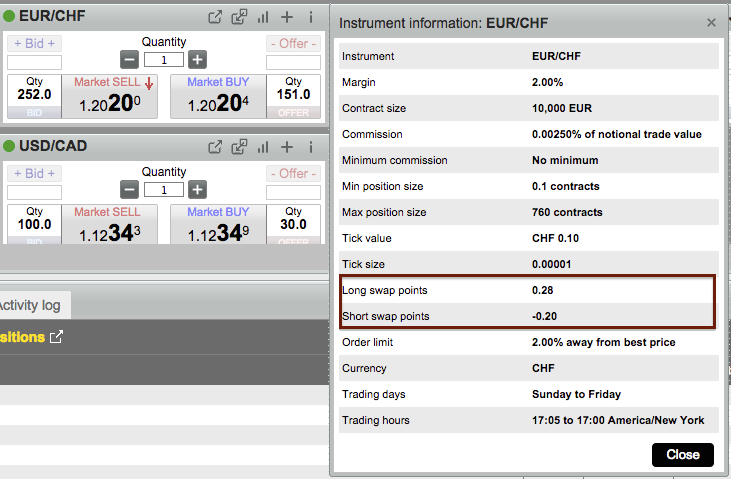Show EUR/CHF instrument info icon
Screen dimensions: 731x479
coord(310,17)
